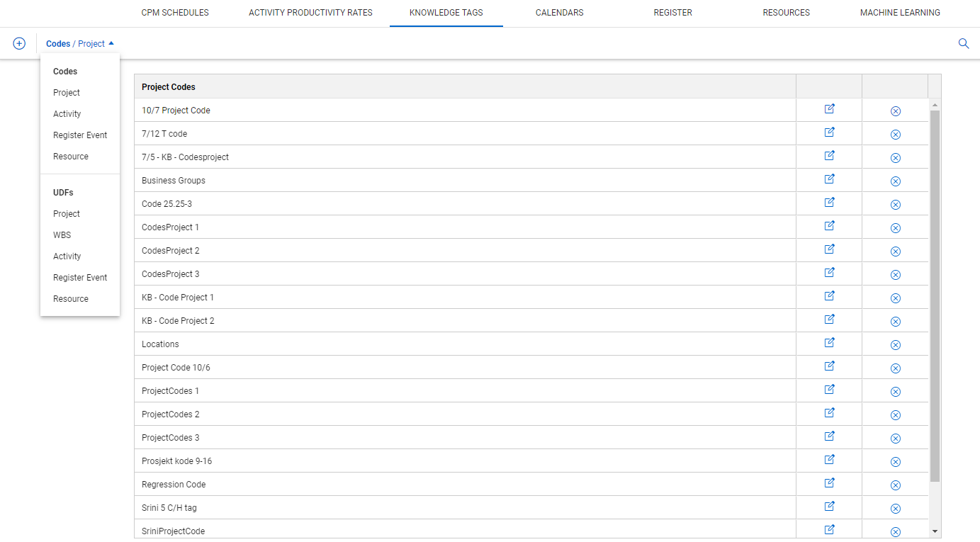Viewport: 980px width, 542px height.
Task: Click the add (plus) icon in the toolbar
Action: coord(18,43)
